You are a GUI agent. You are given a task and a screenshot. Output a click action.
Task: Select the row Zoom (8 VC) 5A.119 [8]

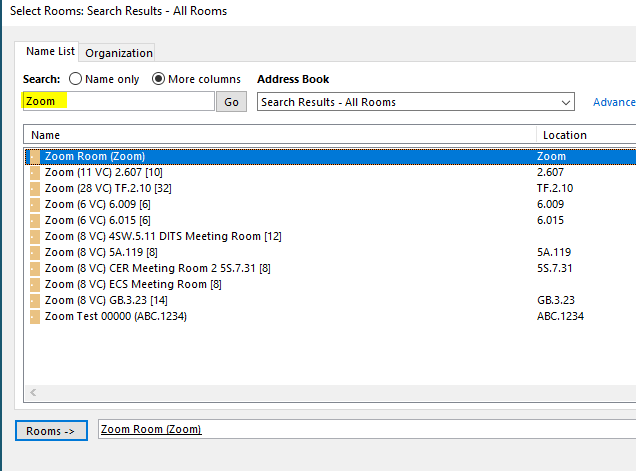(x=330, y=252)
